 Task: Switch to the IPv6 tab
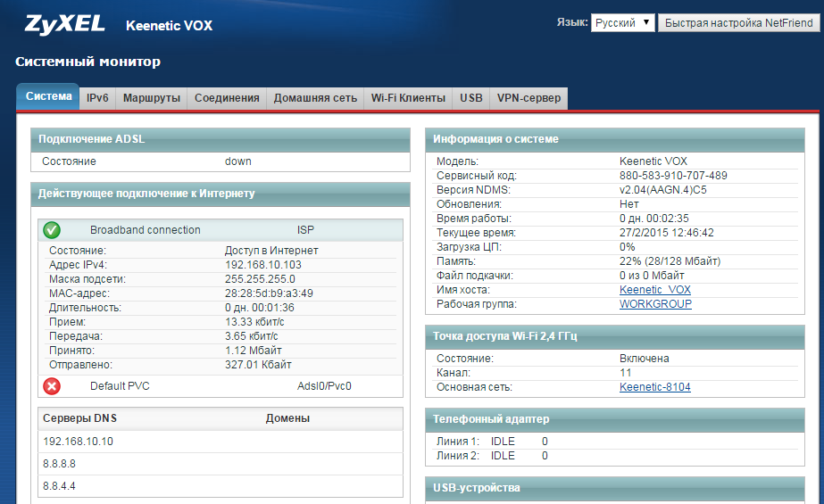[x=97, y=98]
